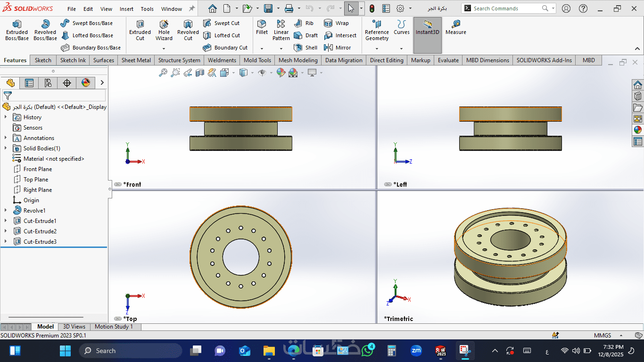Toggle the link icon beside *Left view
The height and width of the screenshot is (362, 644).
tap(388, 184)
